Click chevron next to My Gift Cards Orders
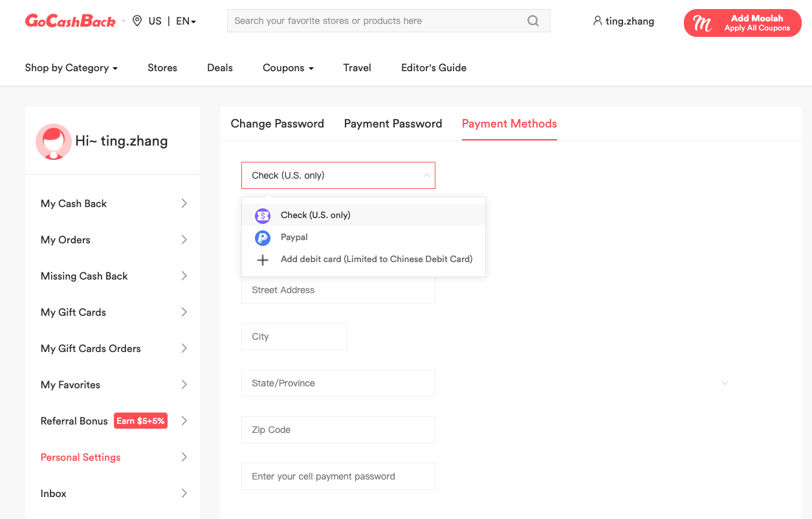Screen dimensions: 812x519 click(x=184, y=348)
